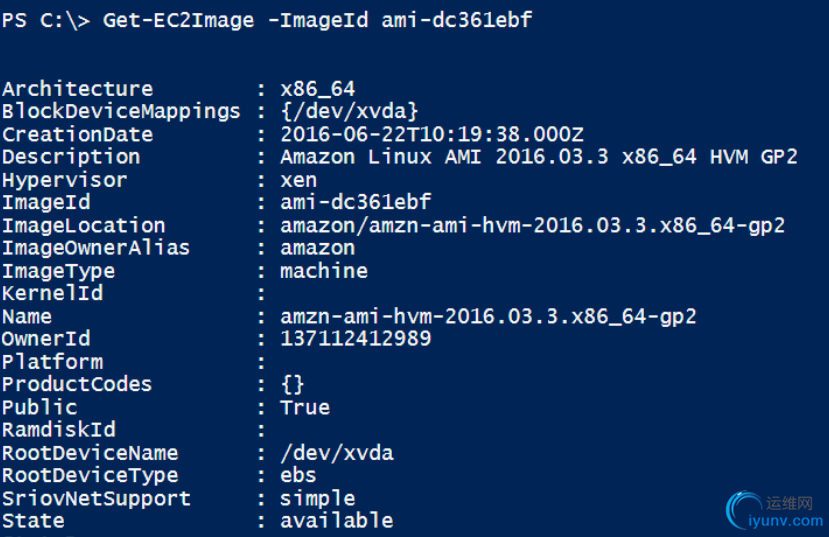
Task: Click the ImageOwnerAlias value amazon
Action: click(318, 248)
